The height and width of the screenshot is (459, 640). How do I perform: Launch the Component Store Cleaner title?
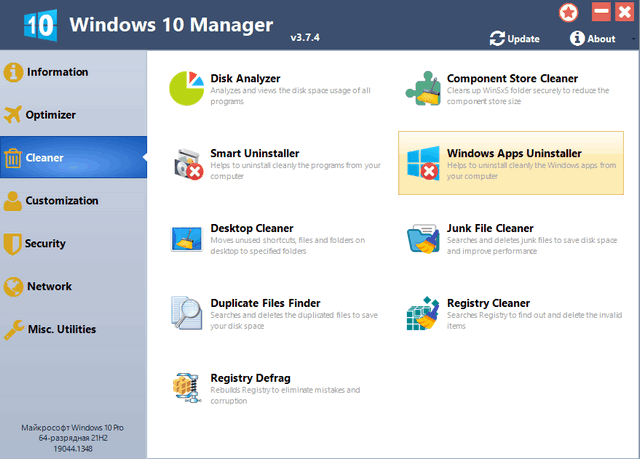point(512,78)
